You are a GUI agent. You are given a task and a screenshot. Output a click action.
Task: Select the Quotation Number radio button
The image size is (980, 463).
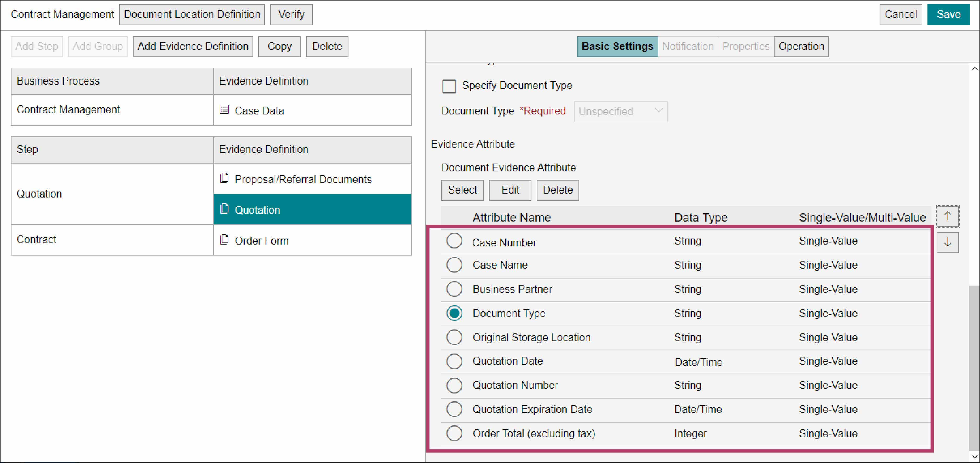point(454,385)
